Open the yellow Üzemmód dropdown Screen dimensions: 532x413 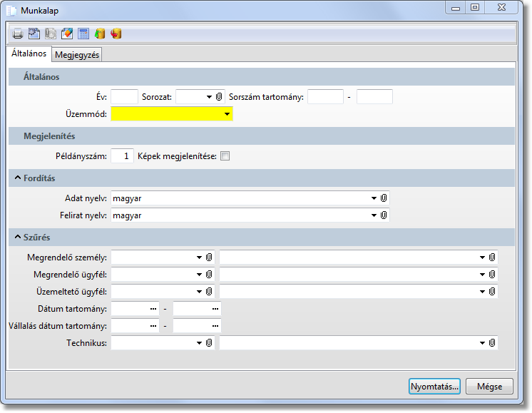tap(227, 114)
